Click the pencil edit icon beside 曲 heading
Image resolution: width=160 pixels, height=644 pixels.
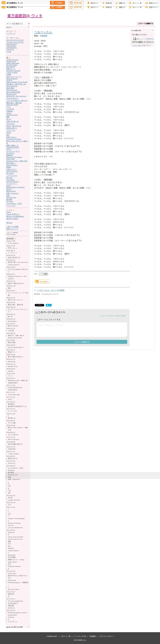click(10, 58)
